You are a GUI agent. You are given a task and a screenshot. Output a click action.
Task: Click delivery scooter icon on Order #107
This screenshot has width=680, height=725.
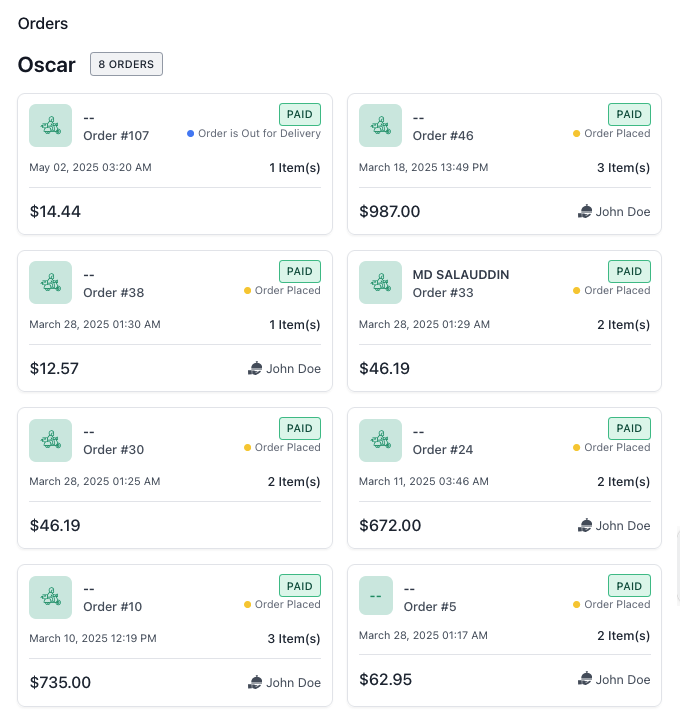pyautogui.click(x=50, y=125)
